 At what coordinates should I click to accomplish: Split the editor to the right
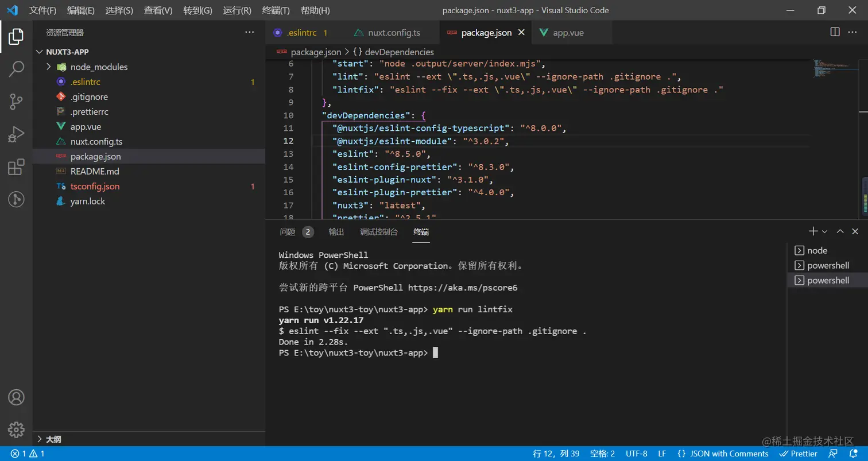(835, 32)
